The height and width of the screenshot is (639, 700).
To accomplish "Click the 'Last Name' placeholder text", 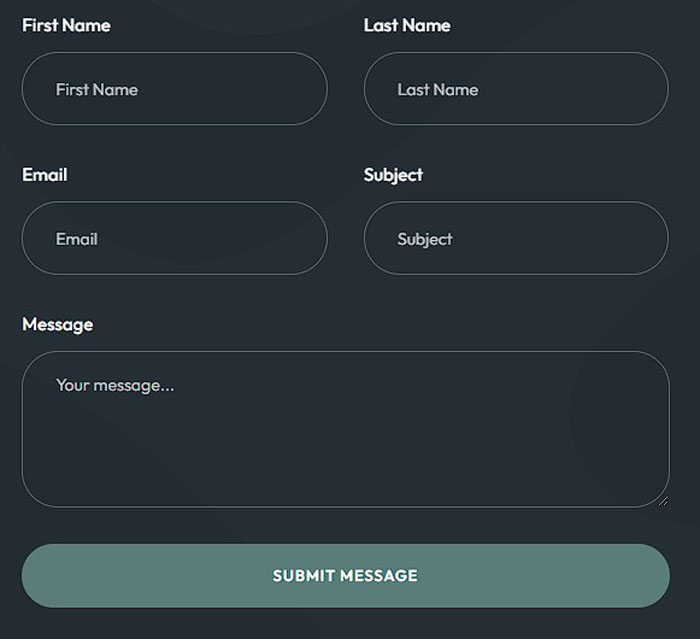I will coord(438,89).
